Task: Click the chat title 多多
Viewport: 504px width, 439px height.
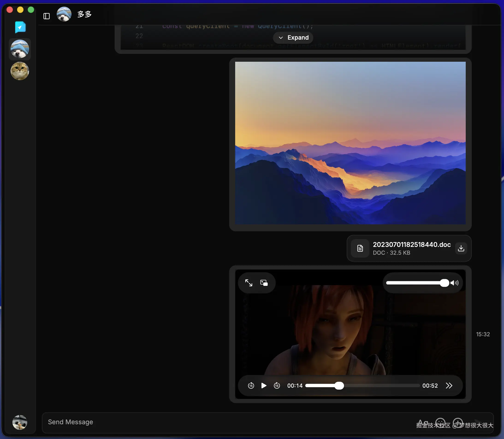Action: [x=84, y=14]
